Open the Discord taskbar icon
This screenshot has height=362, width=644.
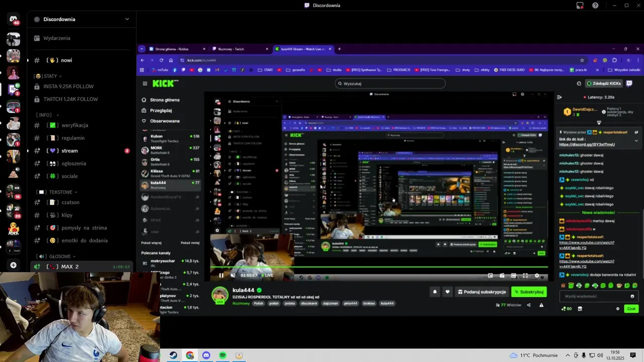tap(206, 355)
